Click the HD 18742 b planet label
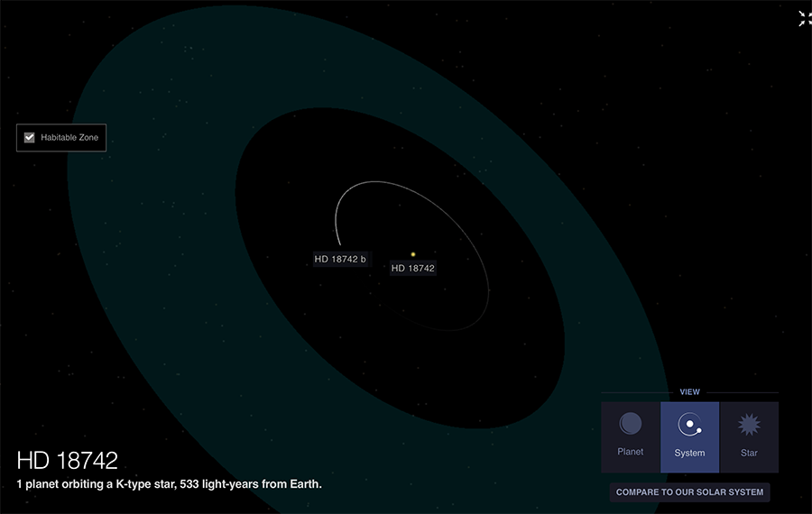This screenshot has width=812, height=514. (x=340, y=259)
